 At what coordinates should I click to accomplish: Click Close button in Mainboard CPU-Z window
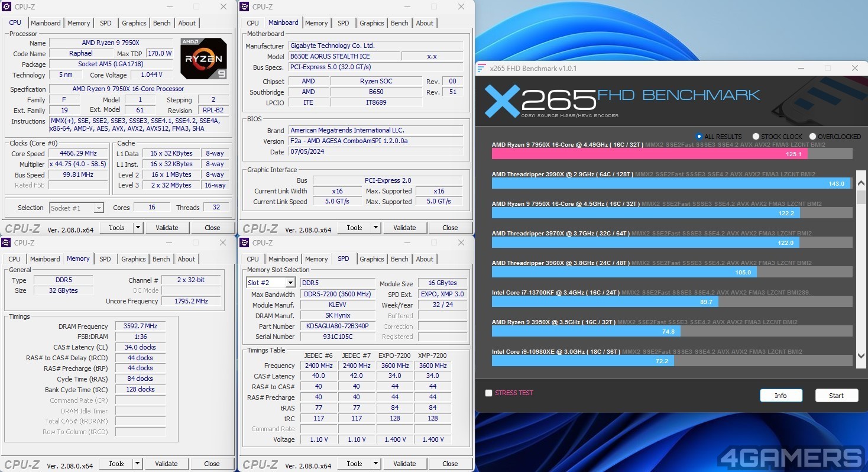pyautogui.click(x=450, y=228)
